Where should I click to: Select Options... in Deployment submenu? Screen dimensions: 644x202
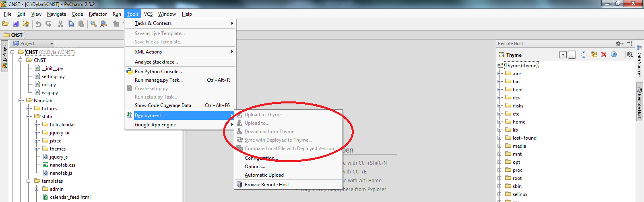(288, 167)
